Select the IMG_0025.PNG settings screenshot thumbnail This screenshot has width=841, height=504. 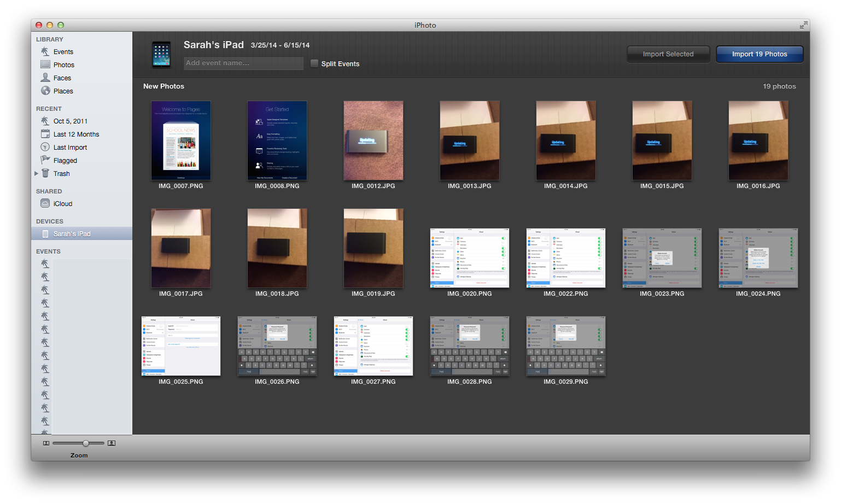tap(181, 346)
